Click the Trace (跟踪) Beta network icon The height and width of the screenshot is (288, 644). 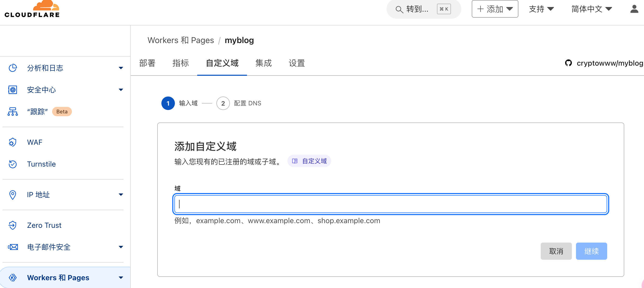pyautogui.click(x=13, y=112)
